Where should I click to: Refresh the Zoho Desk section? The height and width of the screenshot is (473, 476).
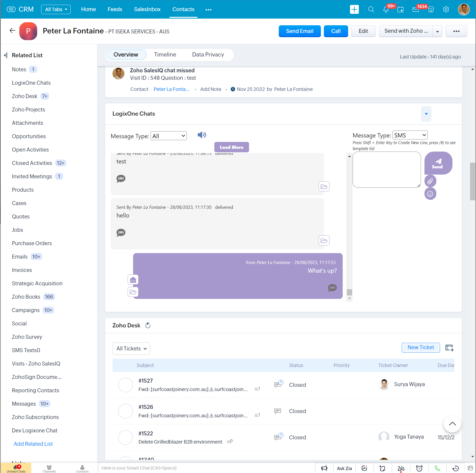click(x=148, y=325)
